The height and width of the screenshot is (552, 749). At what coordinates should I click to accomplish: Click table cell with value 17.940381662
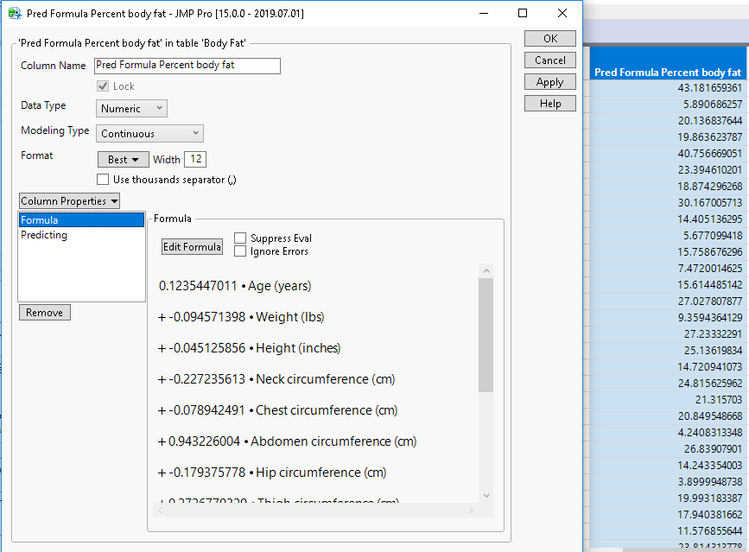(667, 515)
